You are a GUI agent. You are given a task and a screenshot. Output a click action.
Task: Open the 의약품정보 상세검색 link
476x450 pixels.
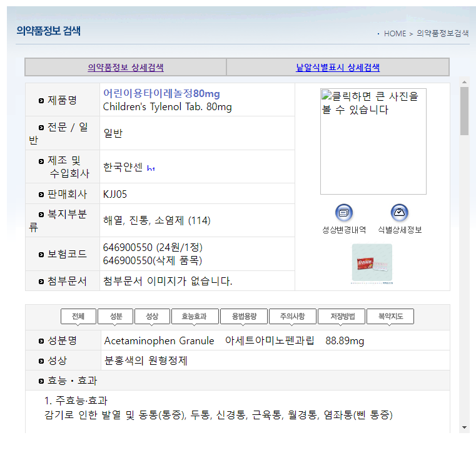[126, 68]
